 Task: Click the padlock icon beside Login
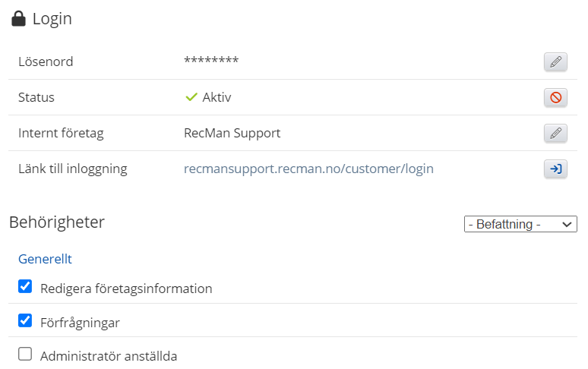(18, 19)
